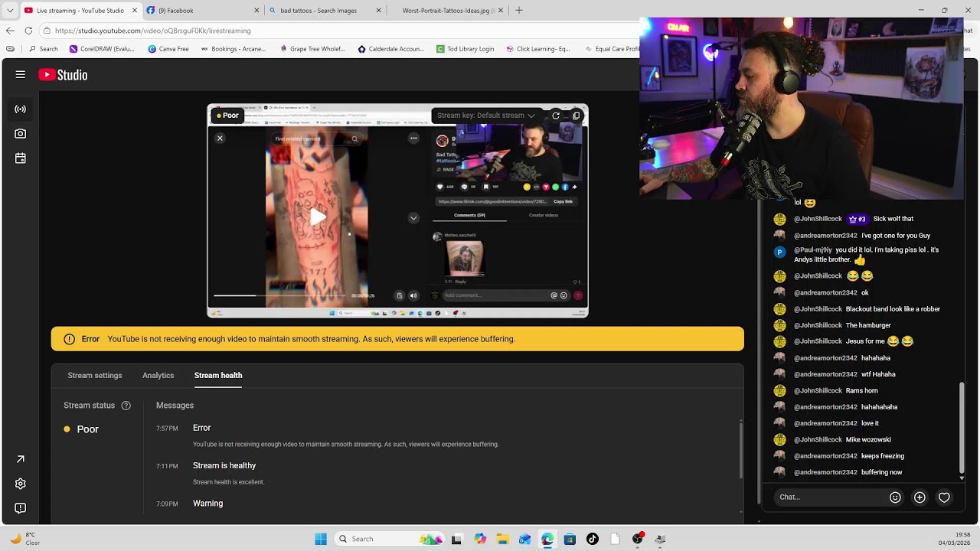Select the Stream icon in left sidebar
980x551 pixels.
click(21, 109)
